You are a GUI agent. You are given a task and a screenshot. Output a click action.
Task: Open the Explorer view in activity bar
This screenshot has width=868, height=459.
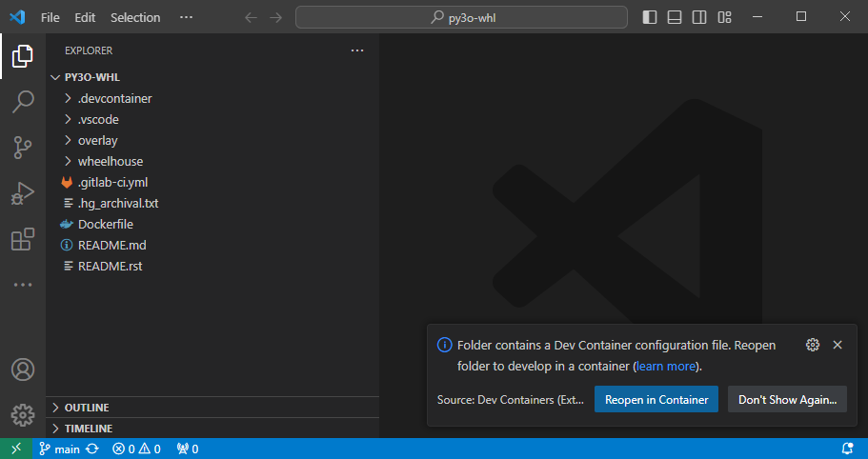23,56
